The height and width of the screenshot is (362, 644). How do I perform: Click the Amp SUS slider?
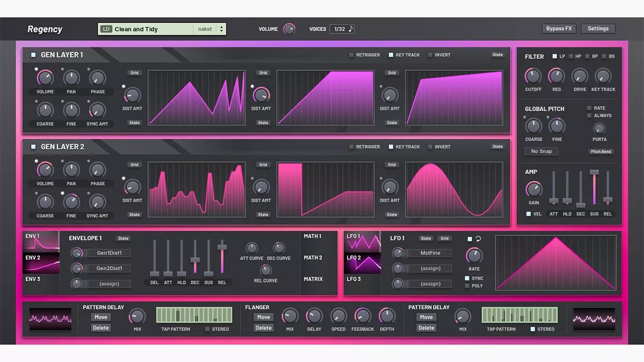pos(594,188)
